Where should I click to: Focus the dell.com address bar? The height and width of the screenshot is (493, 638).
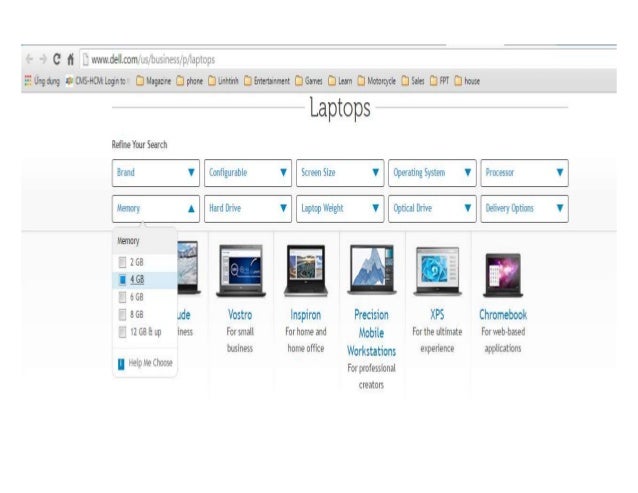pos(348,60)
